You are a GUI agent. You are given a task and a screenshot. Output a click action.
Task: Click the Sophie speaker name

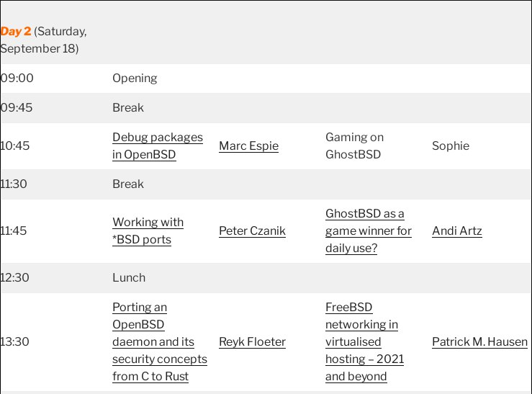(x=451, y=146)
